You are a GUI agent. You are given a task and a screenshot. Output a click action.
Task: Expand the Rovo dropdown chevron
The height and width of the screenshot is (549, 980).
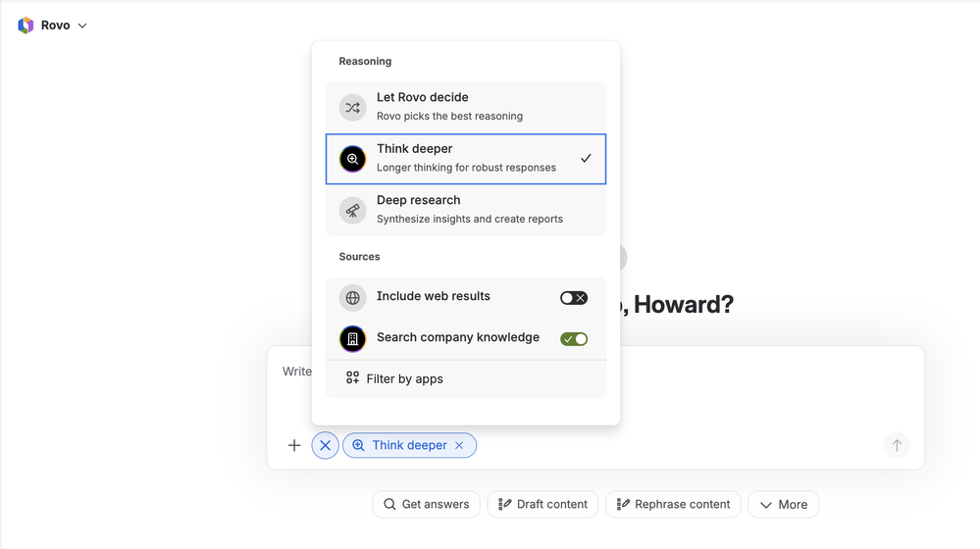click(x=82, y=25)
